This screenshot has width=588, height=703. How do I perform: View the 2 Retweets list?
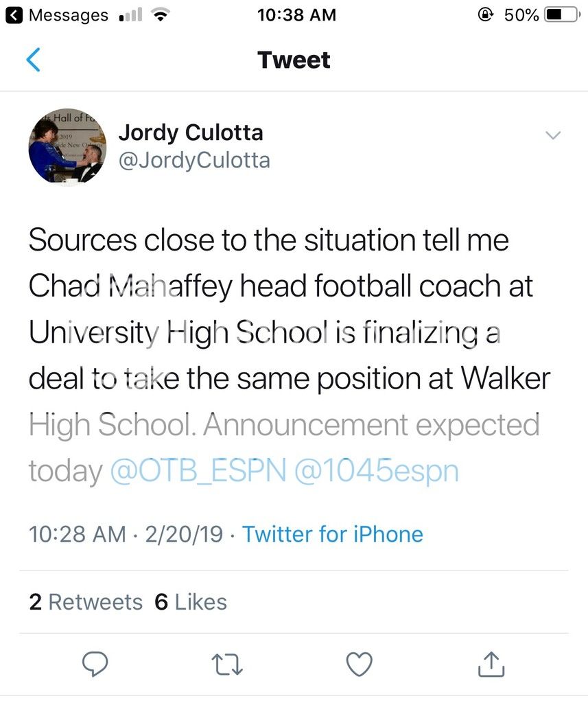(x=86, y=602)
